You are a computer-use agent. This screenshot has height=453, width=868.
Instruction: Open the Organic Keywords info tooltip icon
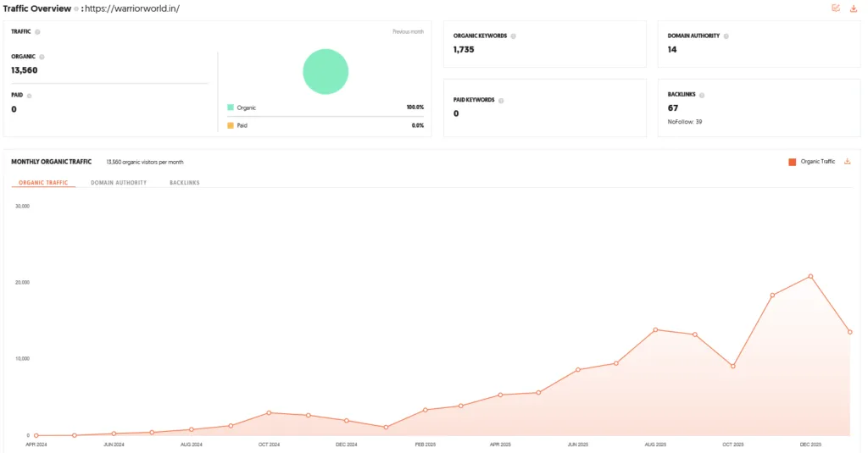(x=513, y=36)
